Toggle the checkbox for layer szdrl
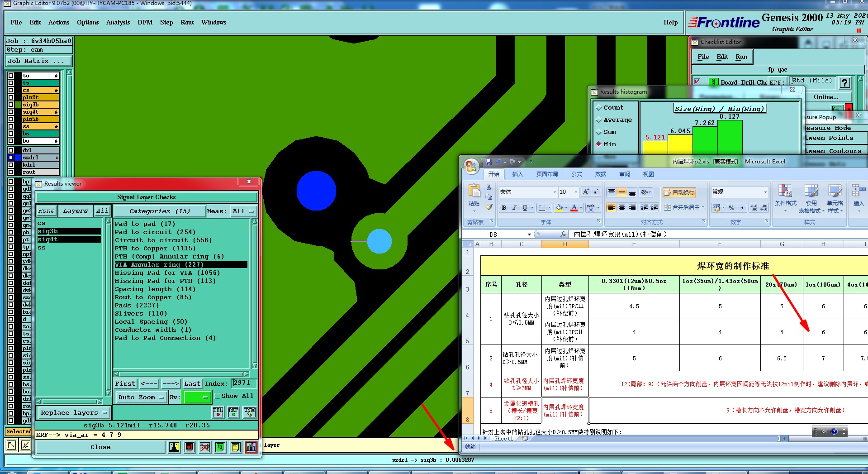Screen dimensions: 868x474 pyautogui.click(x=11, y=158)
